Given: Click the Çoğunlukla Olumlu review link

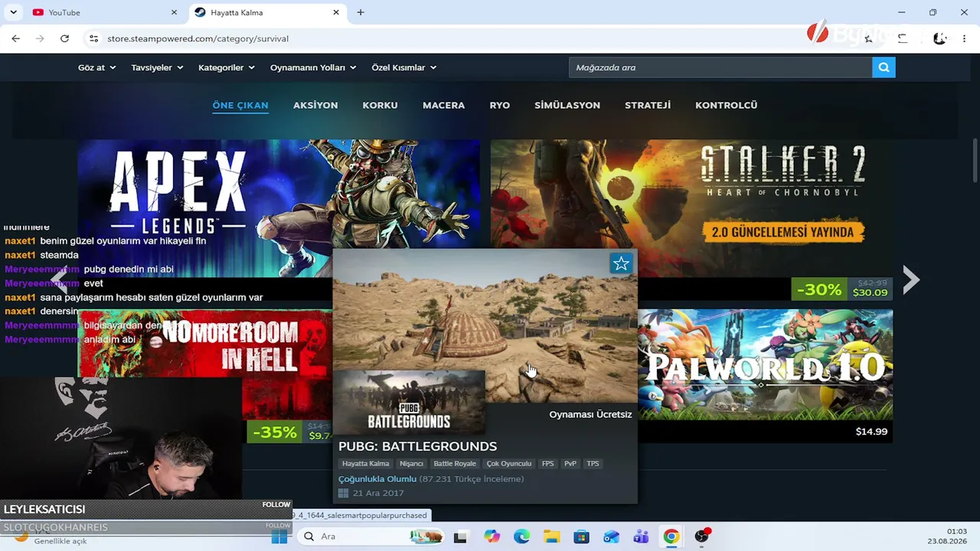Looking at the screenshot, I should 377,479.
